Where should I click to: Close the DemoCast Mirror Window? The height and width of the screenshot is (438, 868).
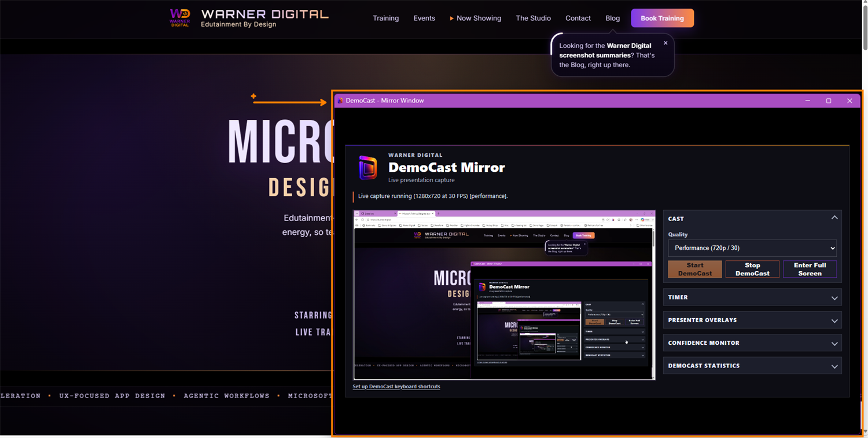849,101
